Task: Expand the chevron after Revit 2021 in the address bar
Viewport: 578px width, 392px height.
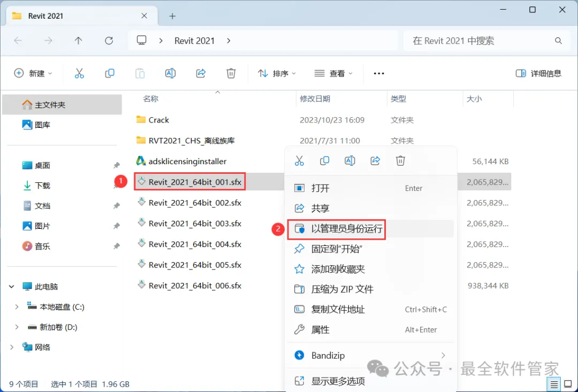Action: click(x=229, y=41)
